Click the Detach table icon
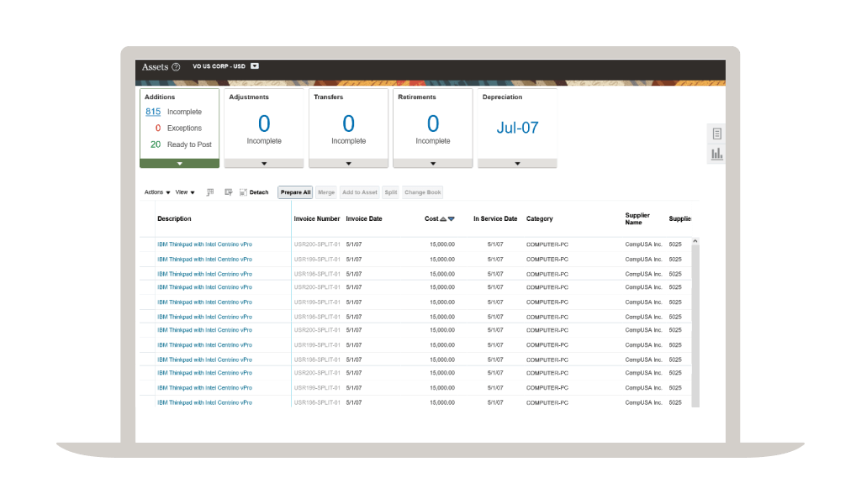Viewport: 861px width, 504px height. click(247, 192)
